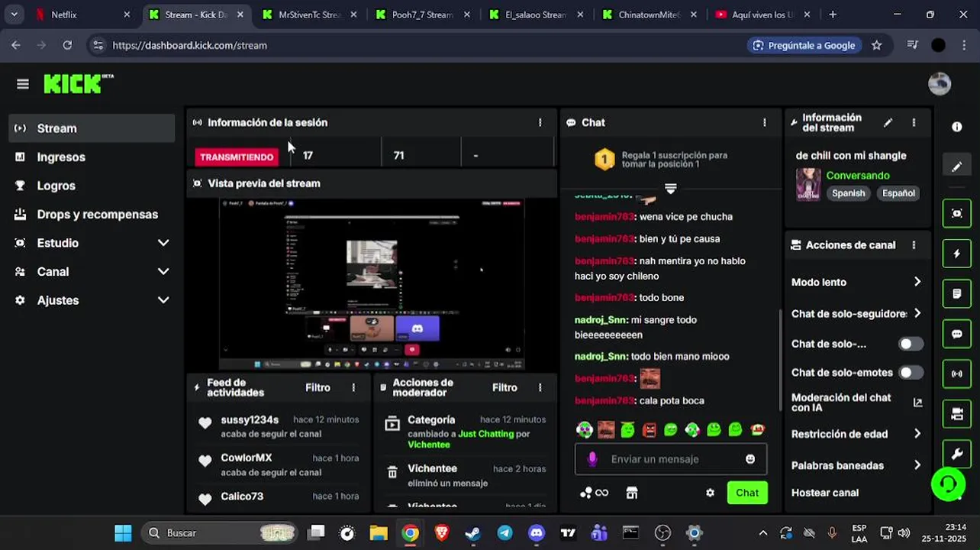Edit stream information with the pencil icon
This screenshot has width=980, height=550.
click(888, 122)
